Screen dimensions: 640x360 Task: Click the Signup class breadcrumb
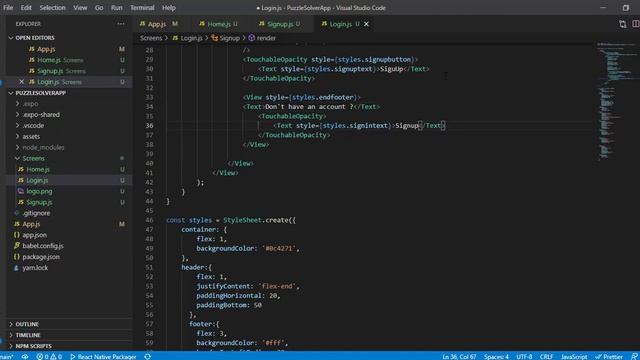tap(225, 38)
